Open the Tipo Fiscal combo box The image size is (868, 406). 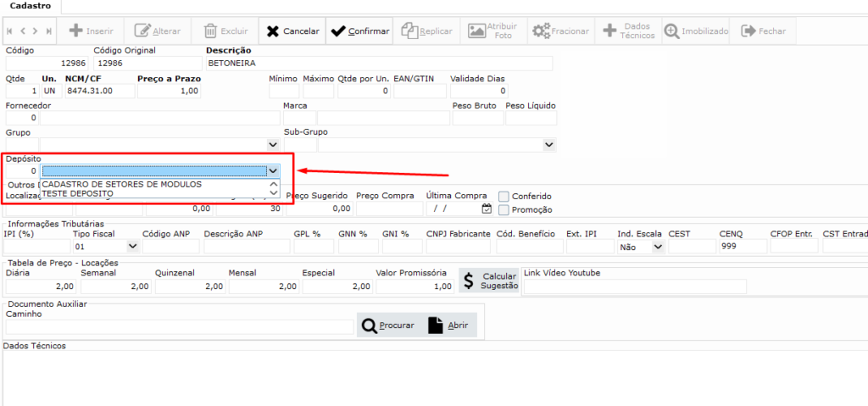coord(132,247)
